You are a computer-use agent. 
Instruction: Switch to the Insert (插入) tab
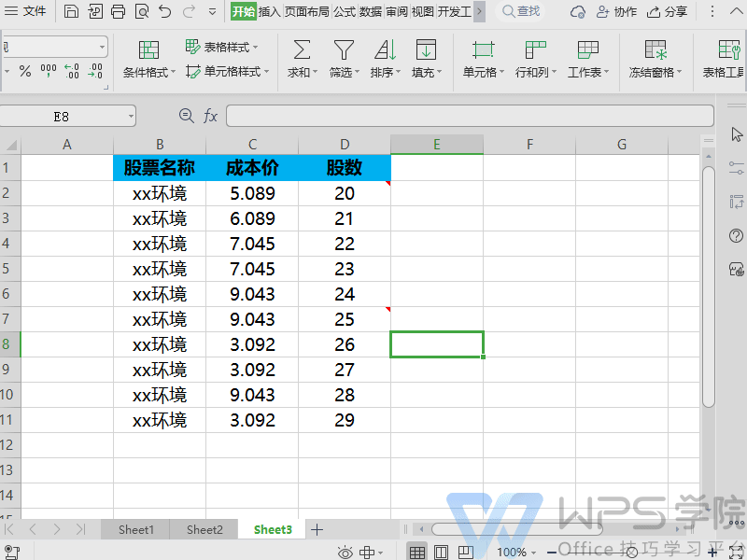pyautogui.click(x=270, y=11)
